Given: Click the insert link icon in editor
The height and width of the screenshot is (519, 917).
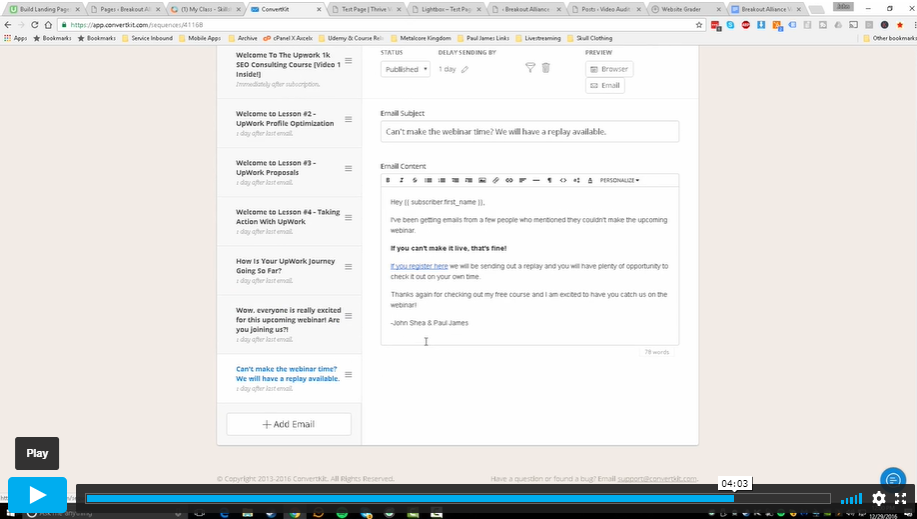Looking at the screenshot, I should pyautogui.click(x=509, y=180).
